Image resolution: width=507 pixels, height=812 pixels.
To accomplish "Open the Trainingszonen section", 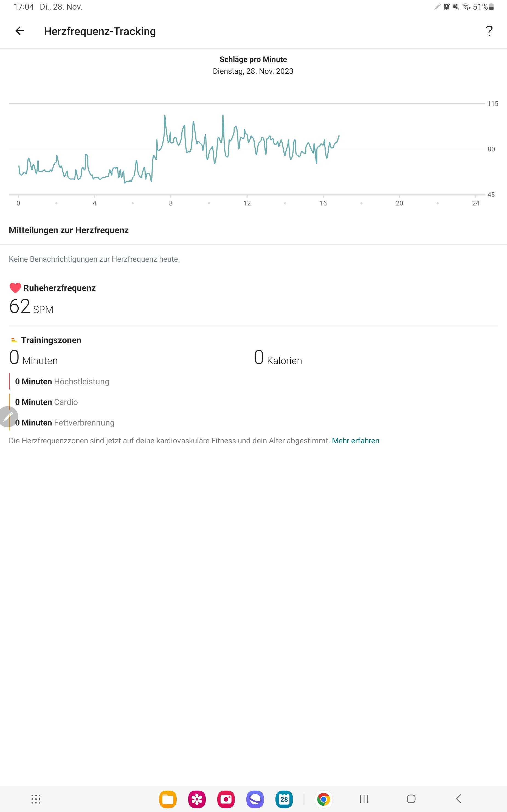I will [51, 340].
